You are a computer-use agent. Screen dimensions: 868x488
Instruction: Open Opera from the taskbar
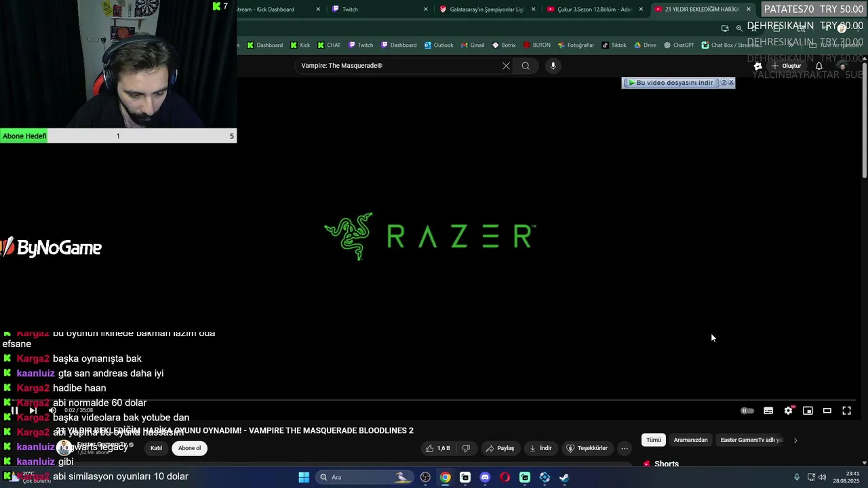tap(505, 477)
